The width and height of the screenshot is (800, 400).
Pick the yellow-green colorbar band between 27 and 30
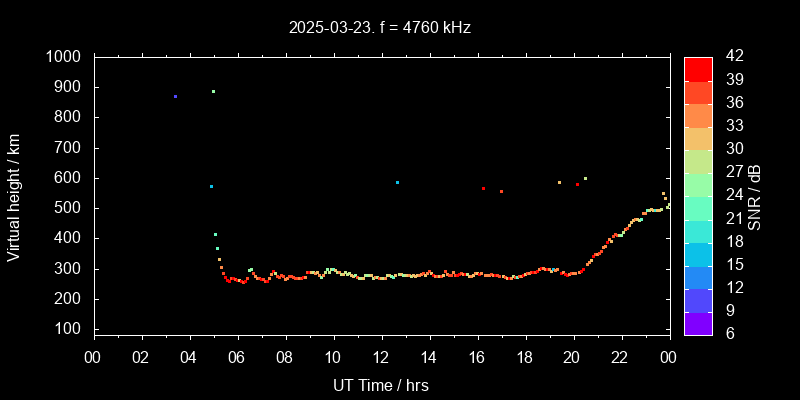[698, 161]
